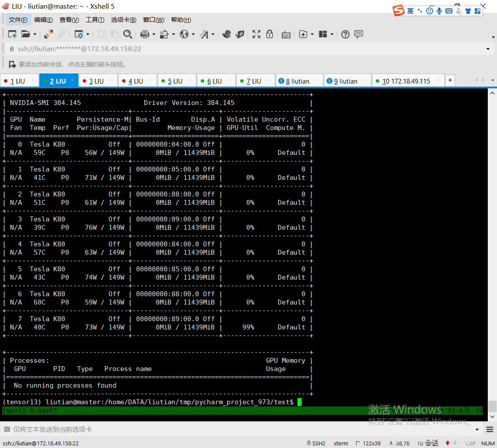Open the 查看(V) menu

click(x=69, y=20)
